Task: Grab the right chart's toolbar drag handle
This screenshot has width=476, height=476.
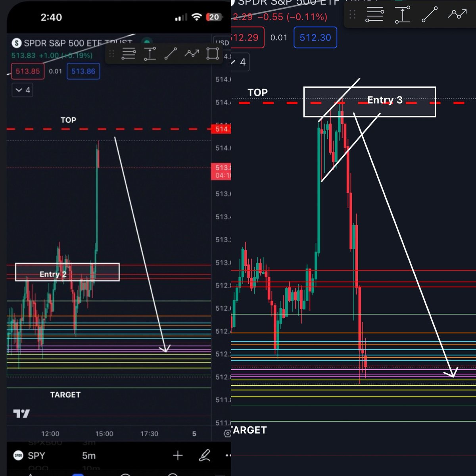Action: [352, 15]
